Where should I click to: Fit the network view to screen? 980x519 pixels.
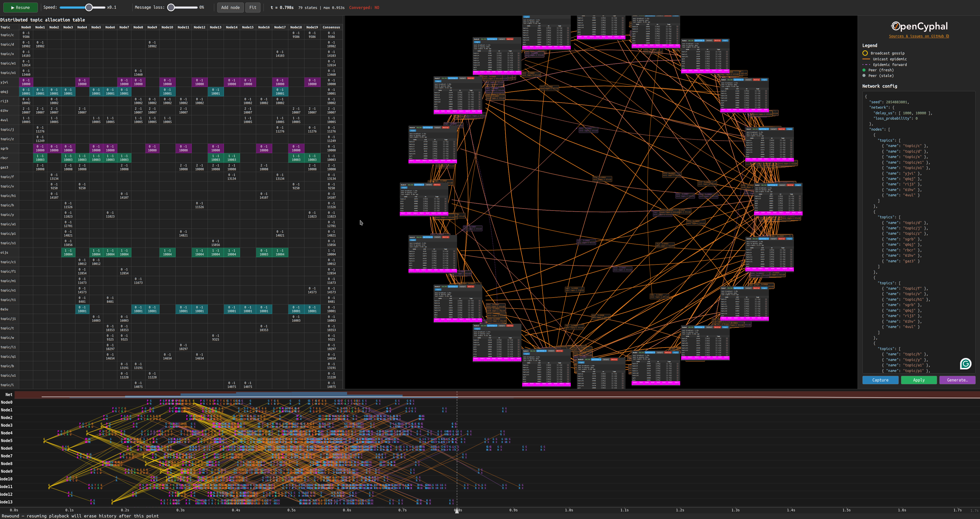tap(253, 7)
